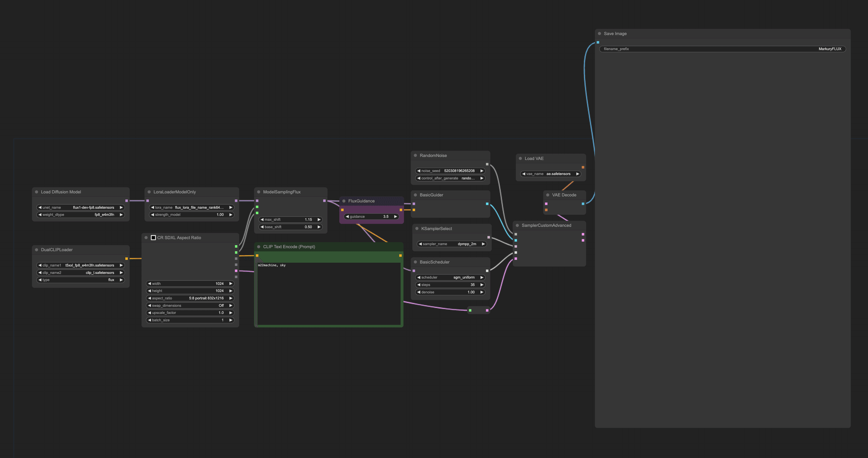This screenshot has width=868, height=458.
Task: Collapse the RandomNoise node via its title dot
Action: pyautogui.click(x=415, y=156)
